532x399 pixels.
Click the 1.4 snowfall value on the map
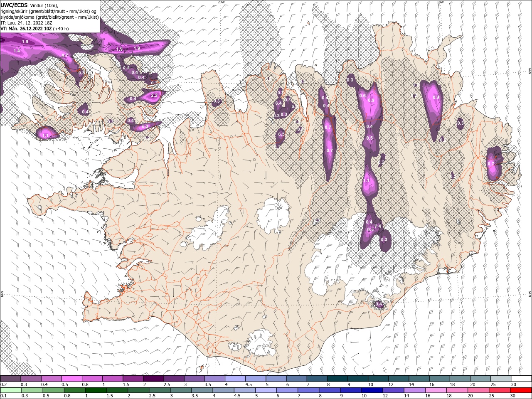click(x=17, y=51)
